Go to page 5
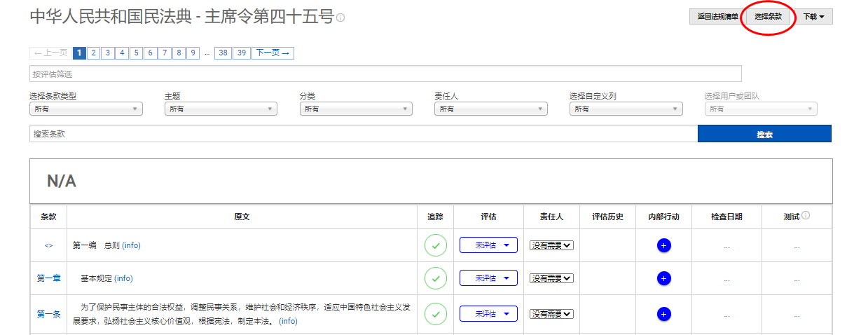The width and height of the screenshot is (868, 335). 137,53
